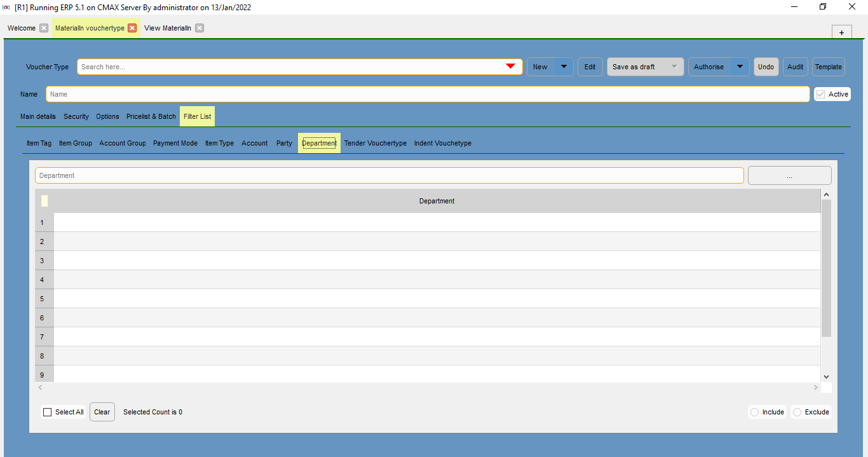The image size is (868, 457).
Task: Close the View MaterialIn tab
Action: 200,28
